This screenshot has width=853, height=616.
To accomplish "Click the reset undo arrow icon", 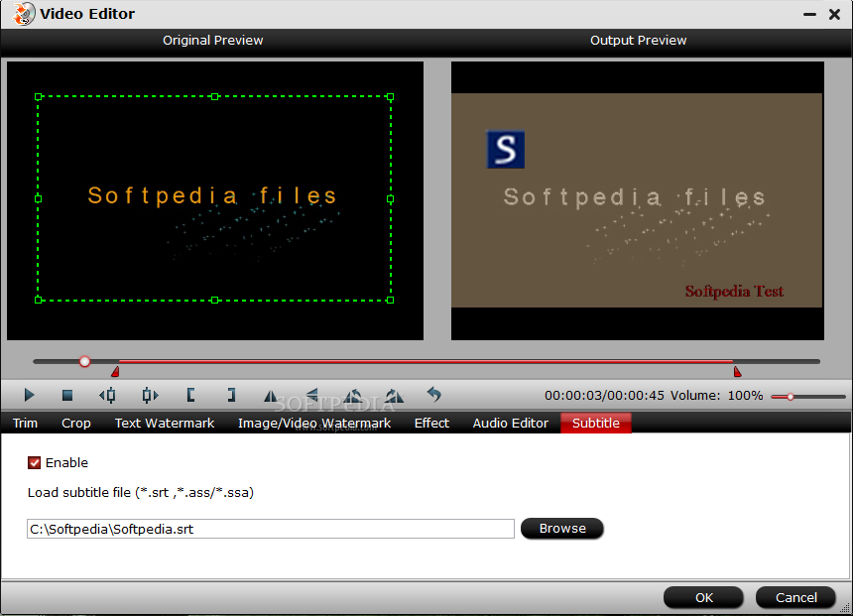I will pyautogui.click(x=434, y=395).
